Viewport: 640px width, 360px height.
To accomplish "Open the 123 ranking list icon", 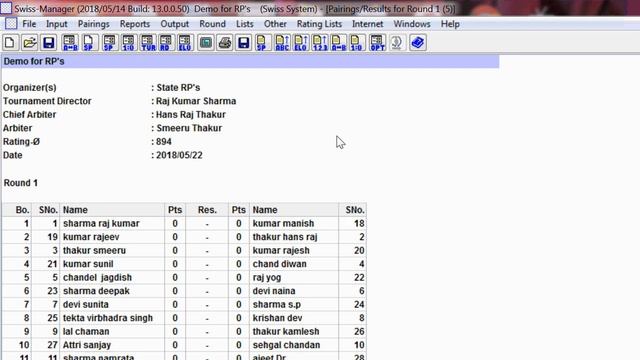I will pyautogui.click(x=320, y=42).
